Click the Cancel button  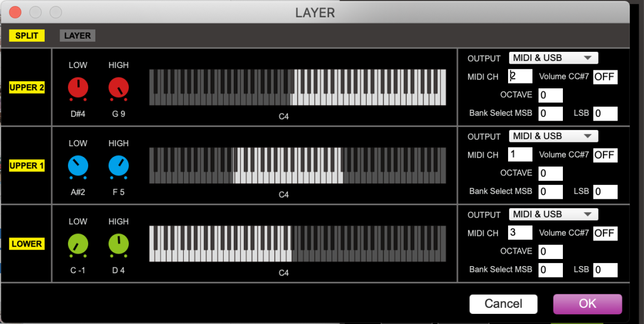[503, 304]
